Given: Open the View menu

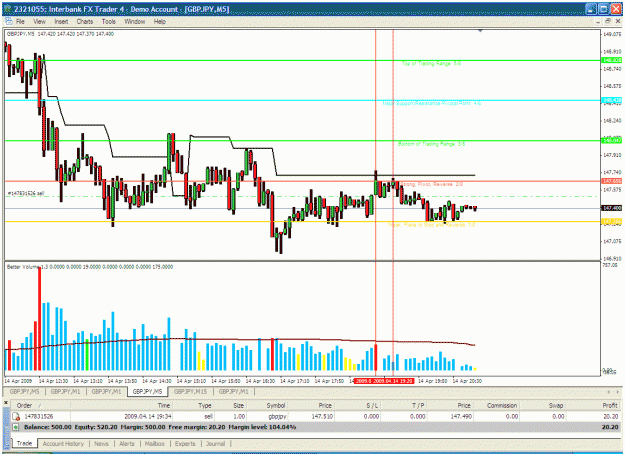Looking at the screenshot, I should click(39, 22).
